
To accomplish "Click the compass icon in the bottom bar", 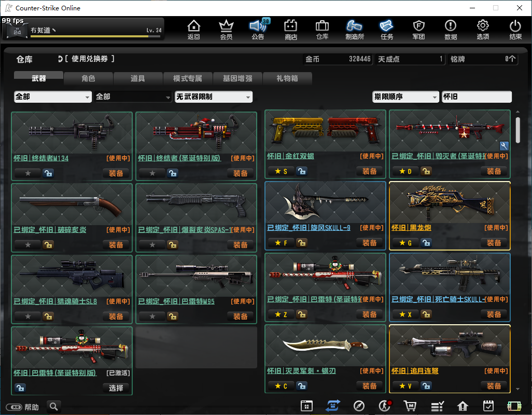I will point(359,406).
